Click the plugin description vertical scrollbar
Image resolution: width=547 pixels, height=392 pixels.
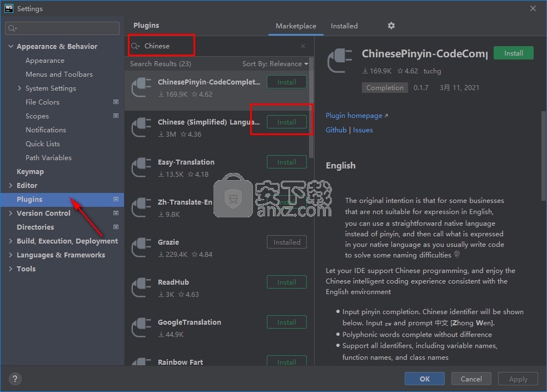tap(544, 155)
